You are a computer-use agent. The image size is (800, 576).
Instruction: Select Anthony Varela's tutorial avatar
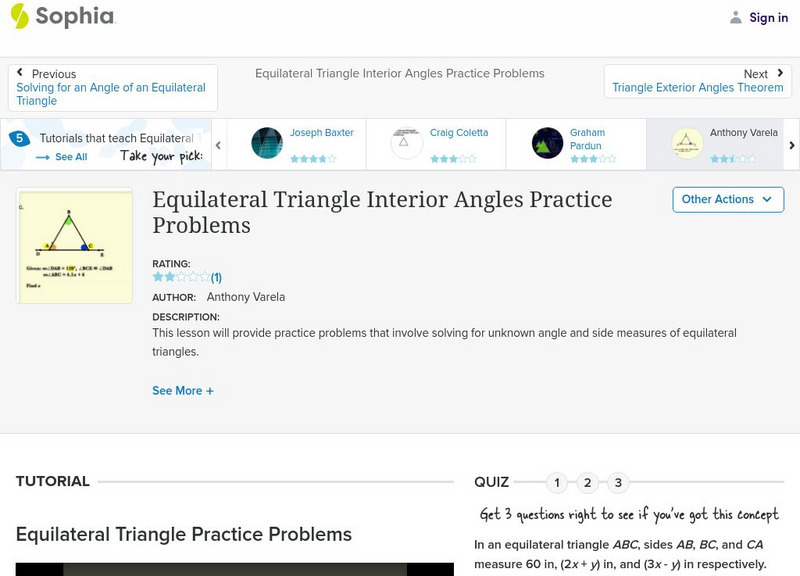tap(687, 143)
